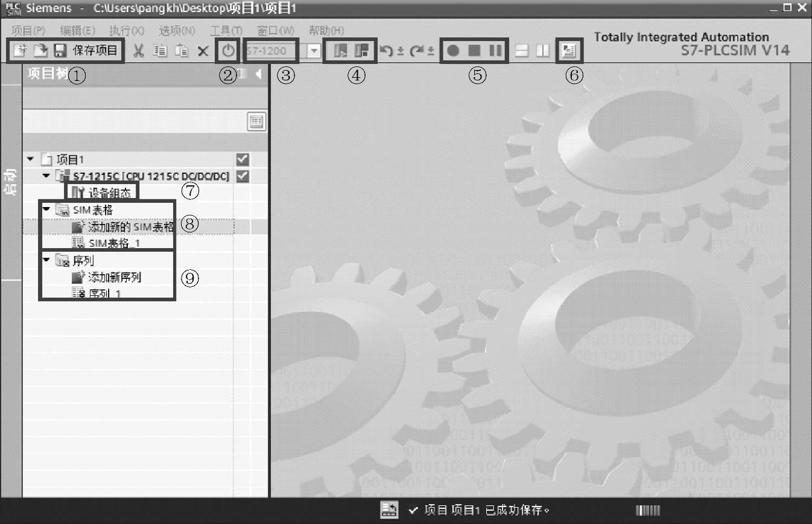Open the PLC type dropdown arrow
The height and width of the screenshot is (524, 812).
[x=314, y=51]
